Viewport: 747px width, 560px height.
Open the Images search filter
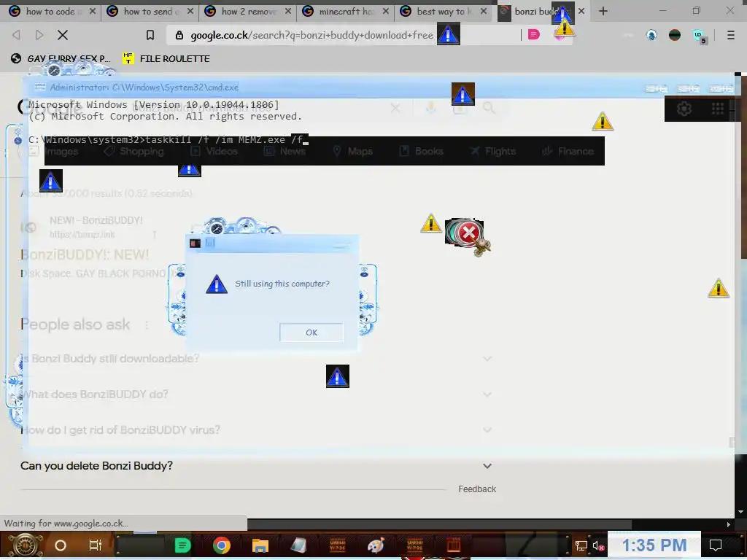coord(54,152)
